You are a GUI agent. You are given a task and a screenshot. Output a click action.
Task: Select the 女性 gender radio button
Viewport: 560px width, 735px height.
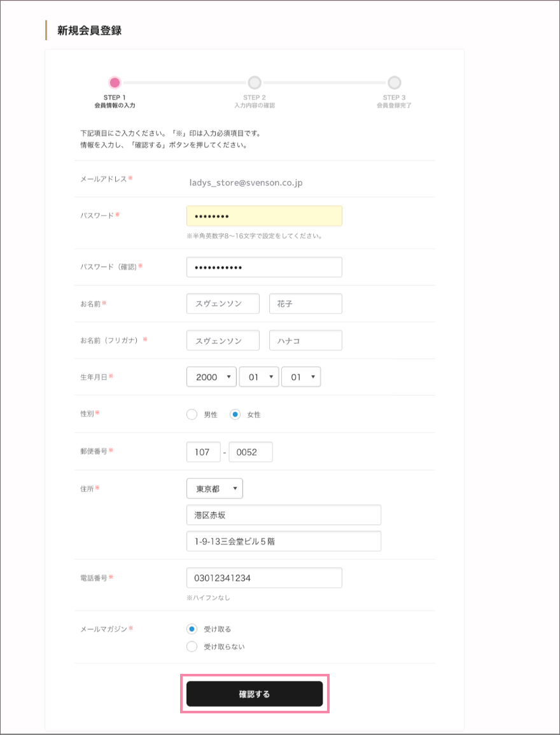point(235,413)
